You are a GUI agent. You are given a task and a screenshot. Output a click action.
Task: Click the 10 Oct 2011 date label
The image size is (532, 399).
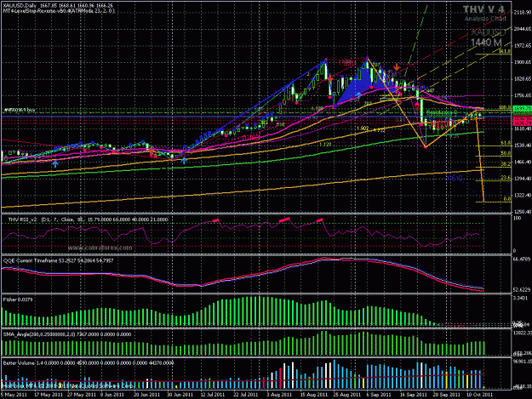tap(479, 395)
